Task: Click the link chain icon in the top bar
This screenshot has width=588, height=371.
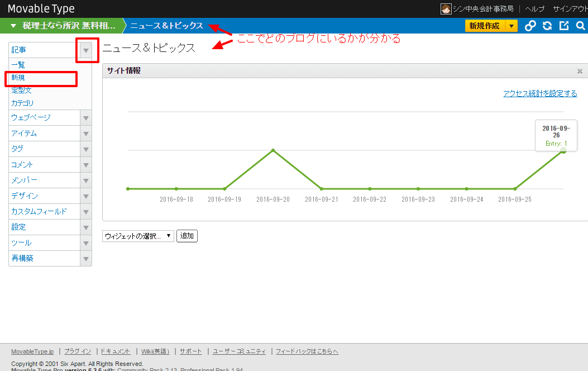Action: [x=530, y=26]
